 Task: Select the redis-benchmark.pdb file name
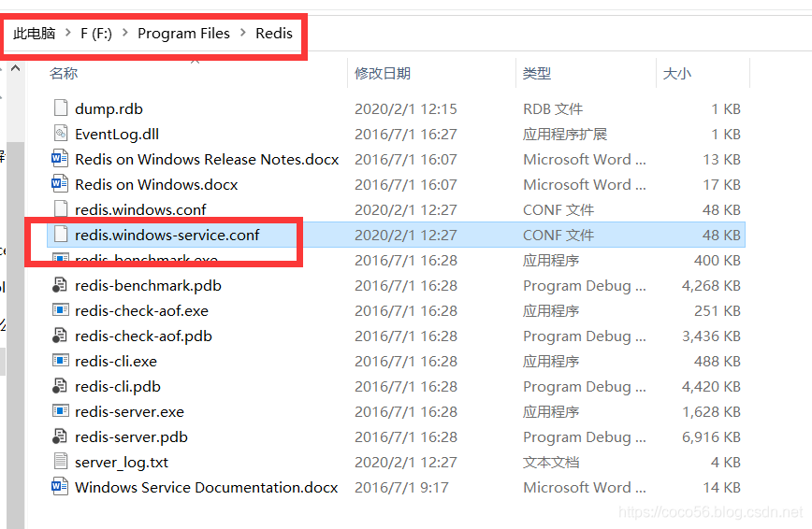coord(148,285)
